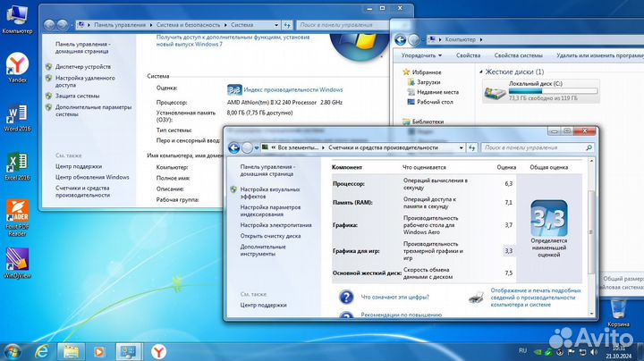Open the WinDjView desktop shortcut
Image resolution: width=644 pixels, height=361 pixels.
pyautogui.click(x=17, y=264)
